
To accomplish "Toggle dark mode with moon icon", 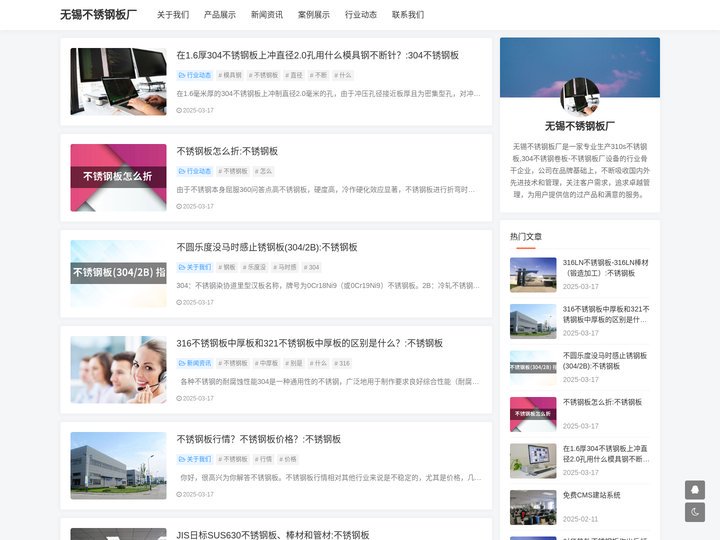I will pos(695,512).
